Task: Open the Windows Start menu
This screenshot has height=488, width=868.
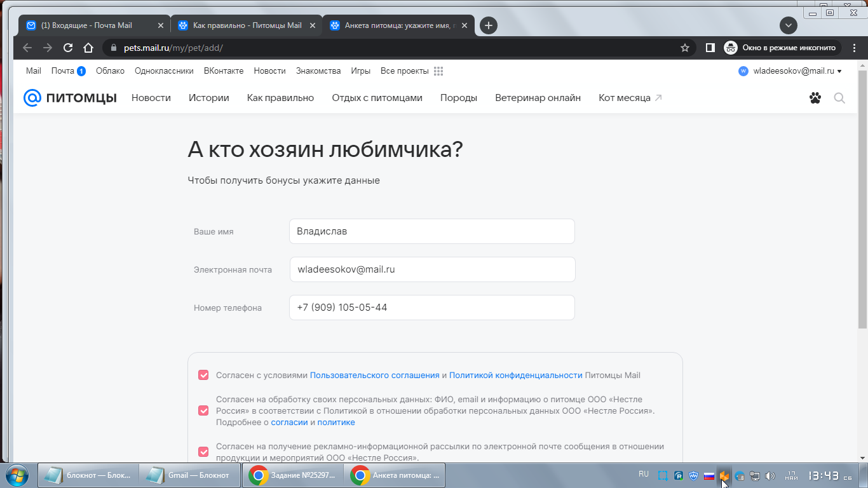Action: 18,475
